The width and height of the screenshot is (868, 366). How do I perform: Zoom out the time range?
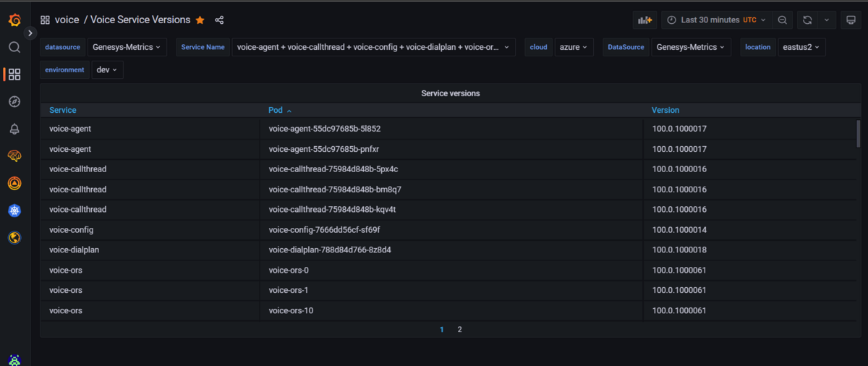point(782,20)
